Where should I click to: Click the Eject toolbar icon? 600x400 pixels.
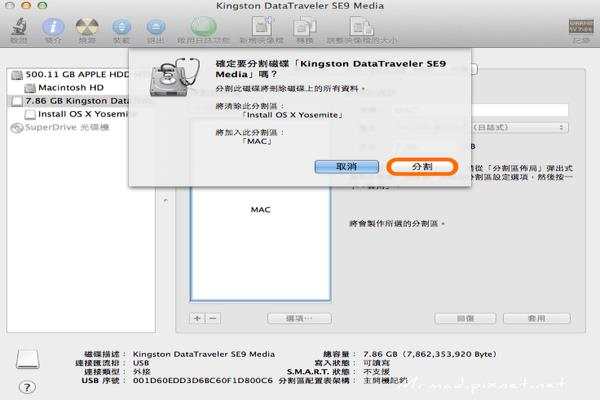click(155, 27)
